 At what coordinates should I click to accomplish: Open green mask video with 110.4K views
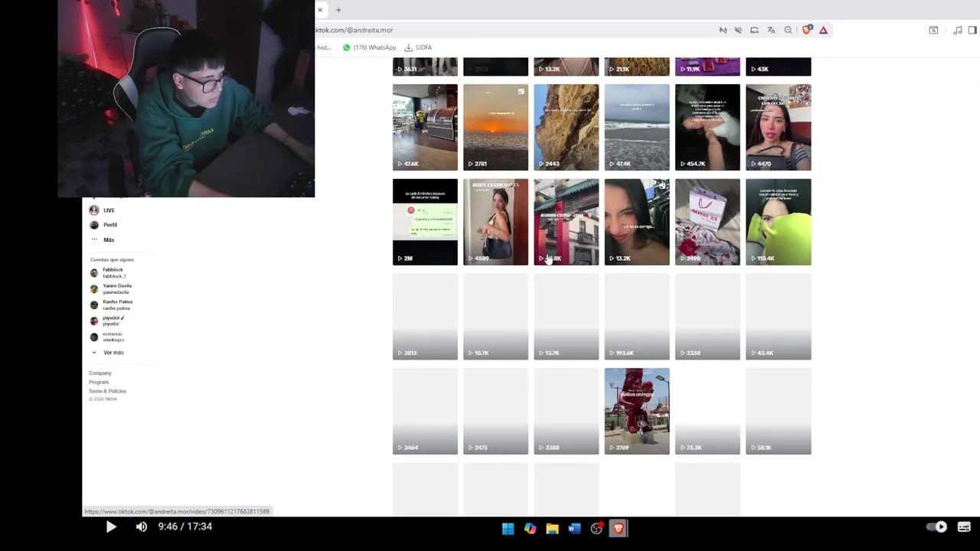point(778,222)
